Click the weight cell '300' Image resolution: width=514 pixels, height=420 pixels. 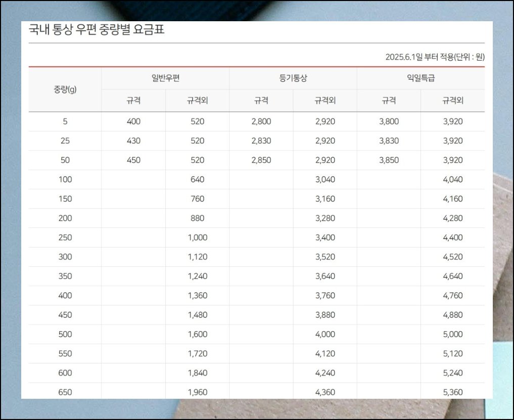point(65,257)
